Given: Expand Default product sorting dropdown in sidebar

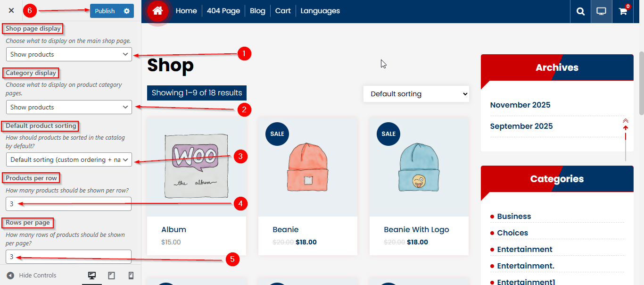Looking at the screenshot, I should point(69,159).
